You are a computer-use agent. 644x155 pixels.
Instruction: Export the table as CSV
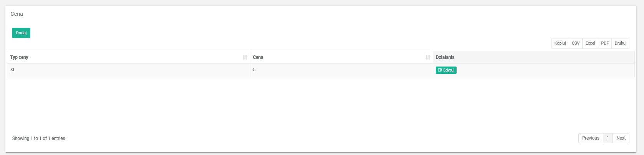point(575,43)
